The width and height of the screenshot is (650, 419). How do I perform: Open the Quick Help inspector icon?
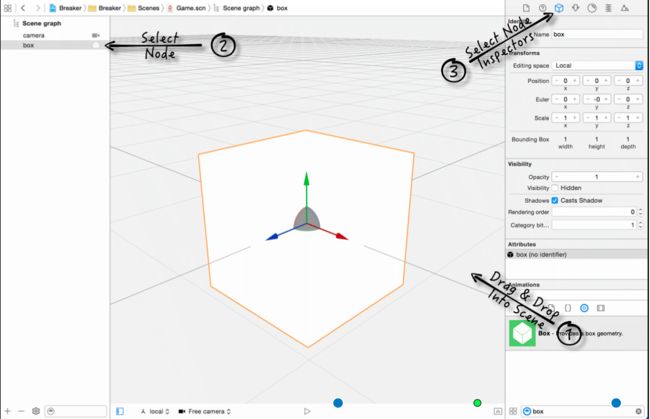coord(542,8)
